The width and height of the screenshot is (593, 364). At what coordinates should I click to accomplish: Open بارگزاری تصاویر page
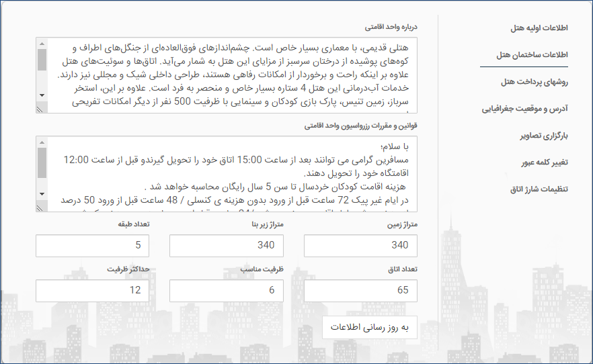pos(544,136)
